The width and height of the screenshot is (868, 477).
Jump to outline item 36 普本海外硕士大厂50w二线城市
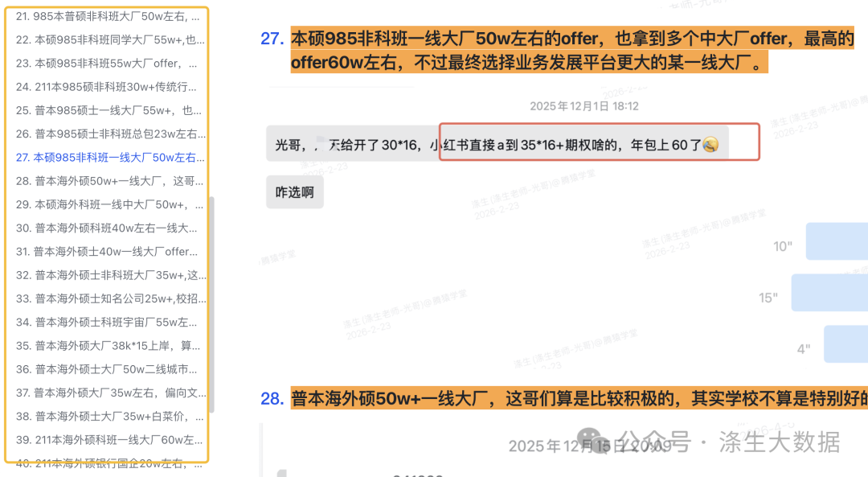[x=106, y=369]
